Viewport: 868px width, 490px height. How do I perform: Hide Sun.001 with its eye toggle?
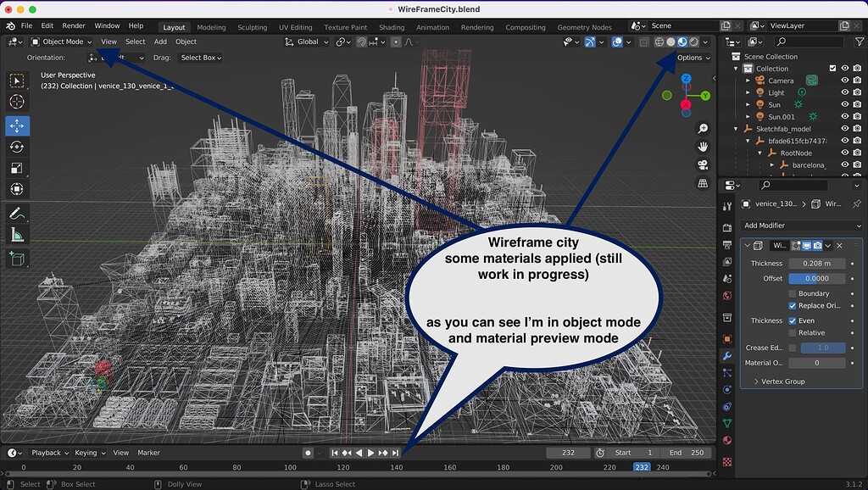pyautogui.click(x=844, y=116)
